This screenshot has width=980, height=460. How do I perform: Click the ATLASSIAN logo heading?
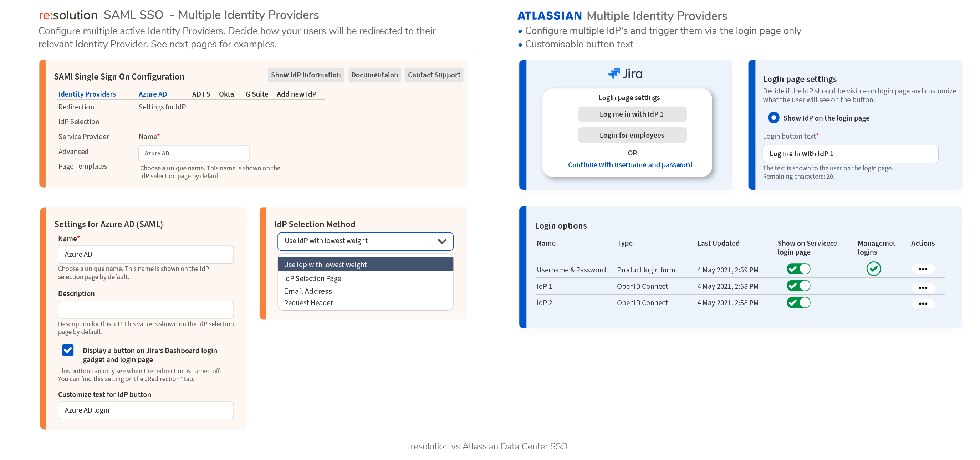click(x=549, y=16)
